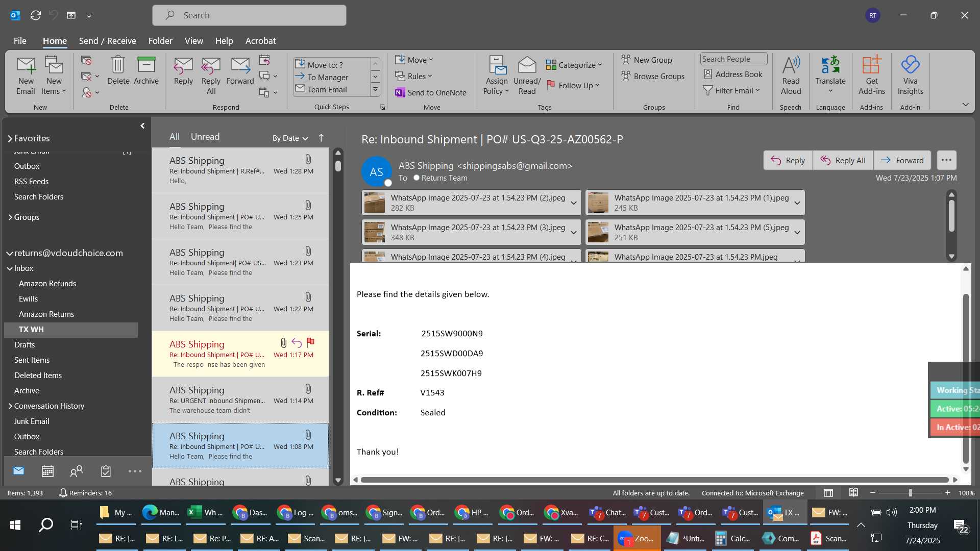Open Tasks view in navigation bar
This screenshot has width=980, height=551.
106,471
